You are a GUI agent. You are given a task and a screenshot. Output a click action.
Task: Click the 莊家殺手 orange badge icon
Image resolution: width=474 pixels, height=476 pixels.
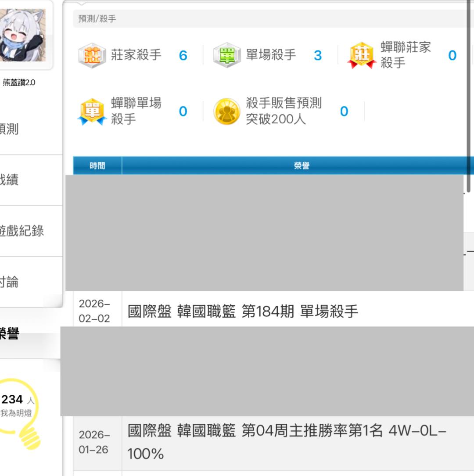[x=92, y=55]
